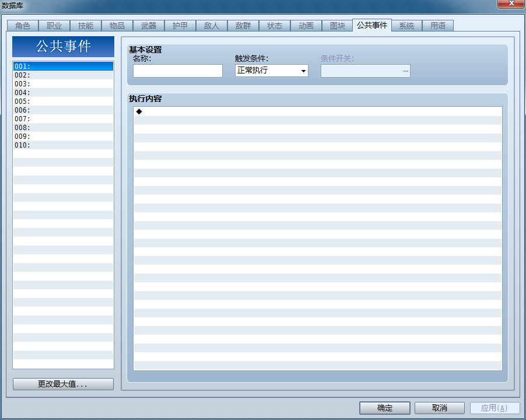The image size is (526, 420).
Task: Open the 图块 tab
Action: pos(337,26)
